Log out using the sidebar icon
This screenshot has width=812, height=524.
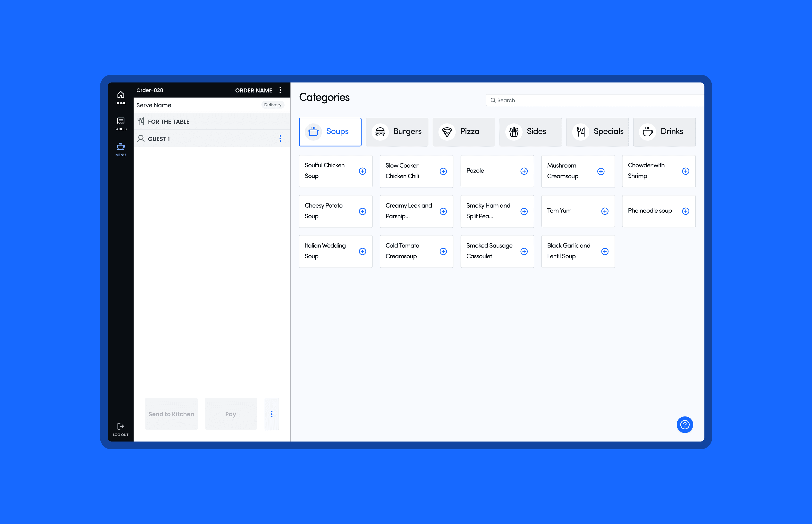point(121,429)
